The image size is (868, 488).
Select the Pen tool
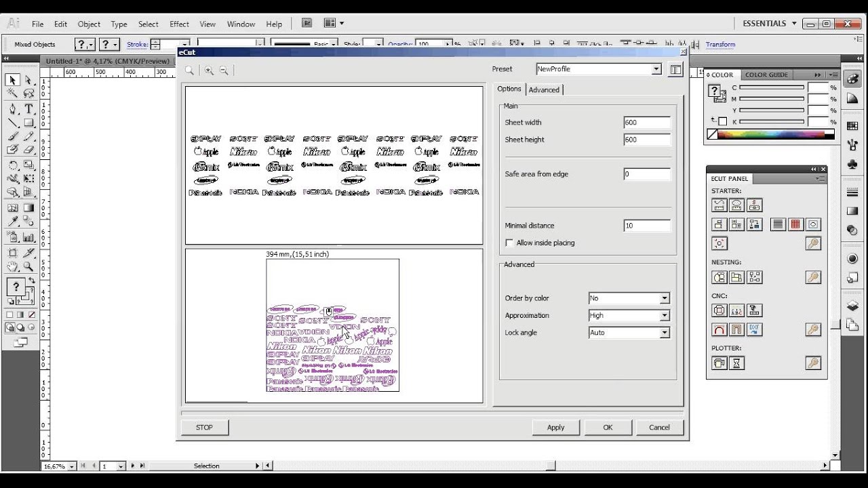[x=13, y=108]
